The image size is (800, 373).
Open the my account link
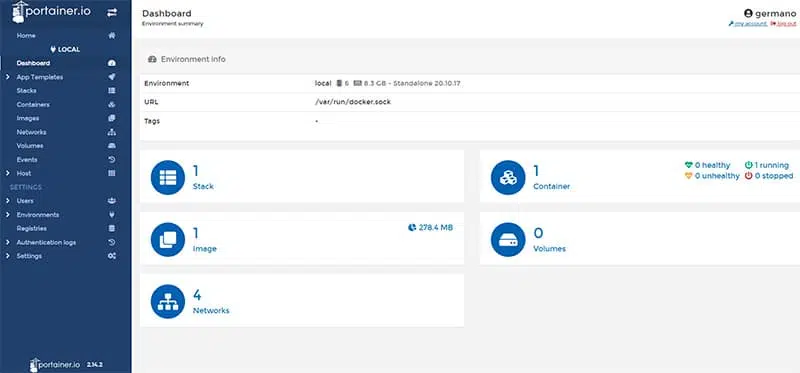pyautogui.click(x=747, y=24)
